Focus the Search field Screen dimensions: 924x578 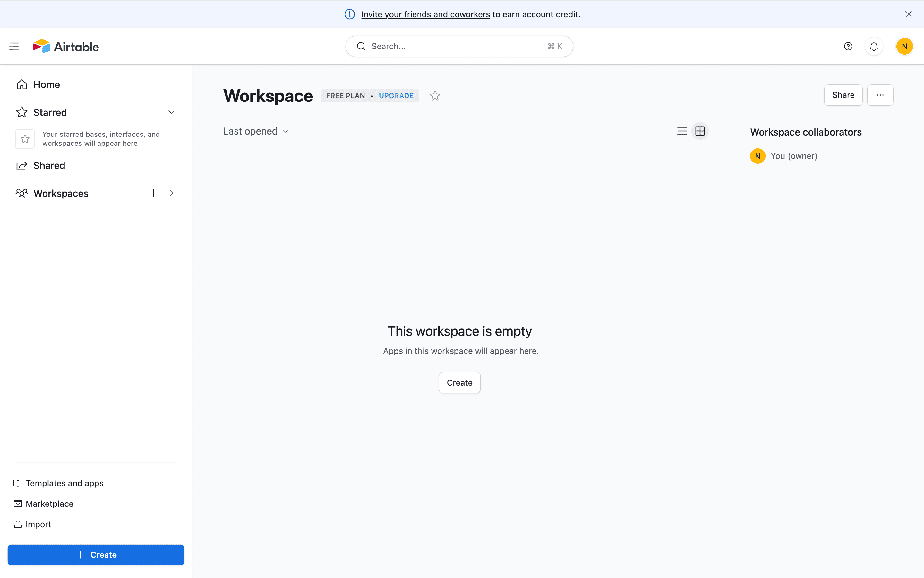pos(459,46)
